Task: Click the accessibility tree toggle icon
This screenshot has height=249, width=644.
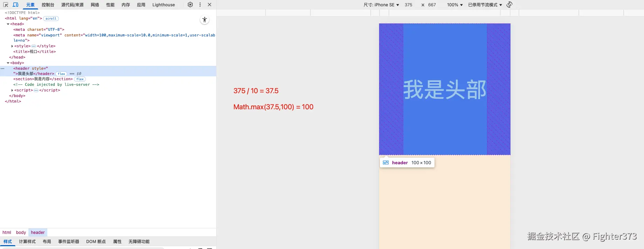Action: (x=205, y=20)
